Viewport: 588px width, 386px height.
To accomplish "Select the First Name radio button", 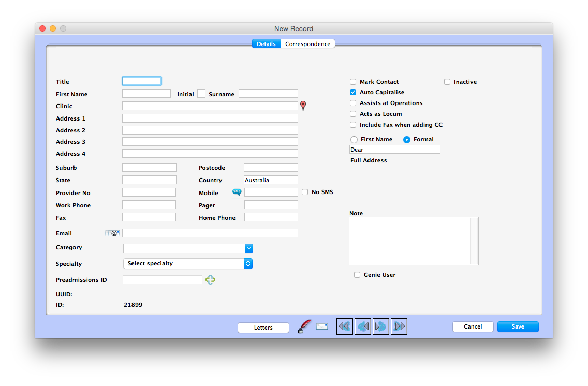I will (x=354, y=139).
